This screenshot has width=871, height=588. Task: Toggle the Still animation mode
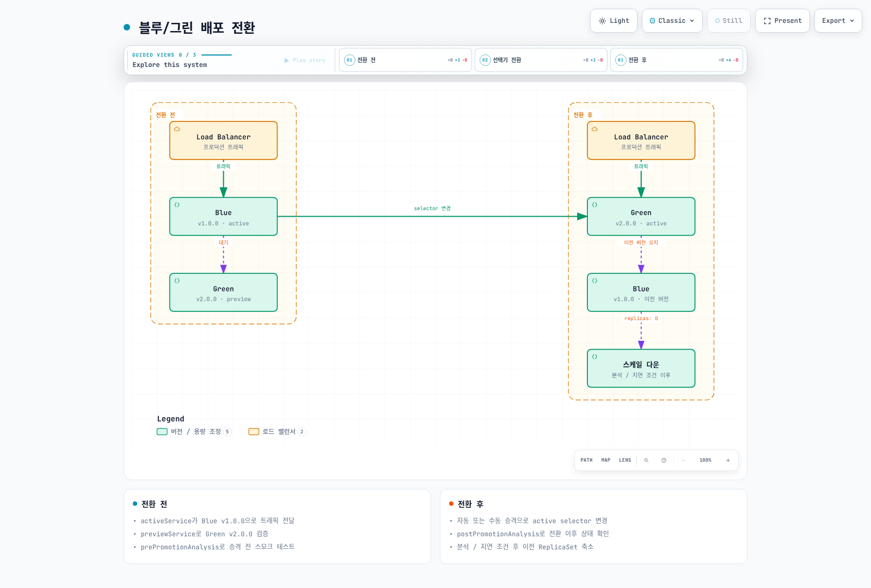point(728,21)
